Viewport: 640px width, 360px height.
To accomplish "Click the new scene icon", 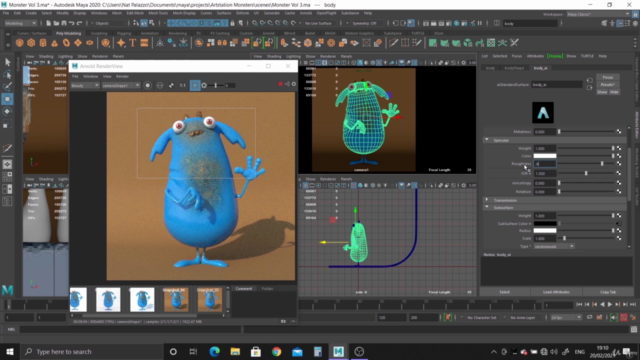I will click(x=48, y=23).
